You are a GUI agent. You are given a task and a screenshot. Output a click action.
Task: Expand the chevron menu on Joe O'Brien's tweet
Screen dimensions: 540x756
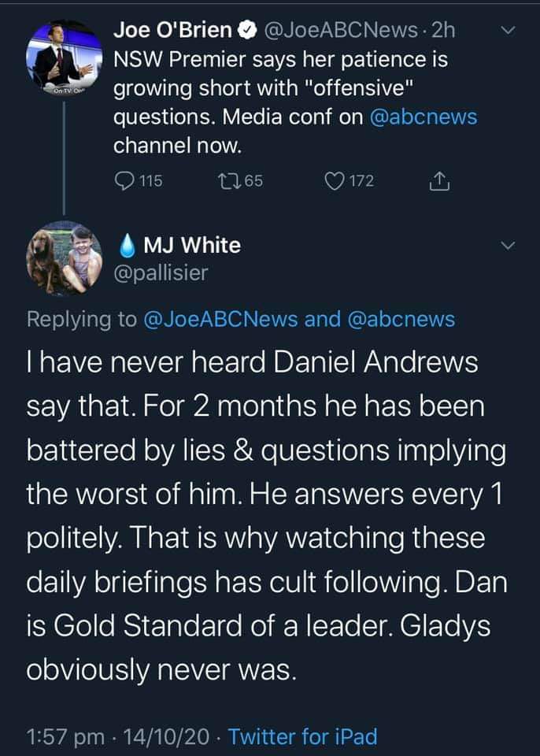(x=509, y=31)
